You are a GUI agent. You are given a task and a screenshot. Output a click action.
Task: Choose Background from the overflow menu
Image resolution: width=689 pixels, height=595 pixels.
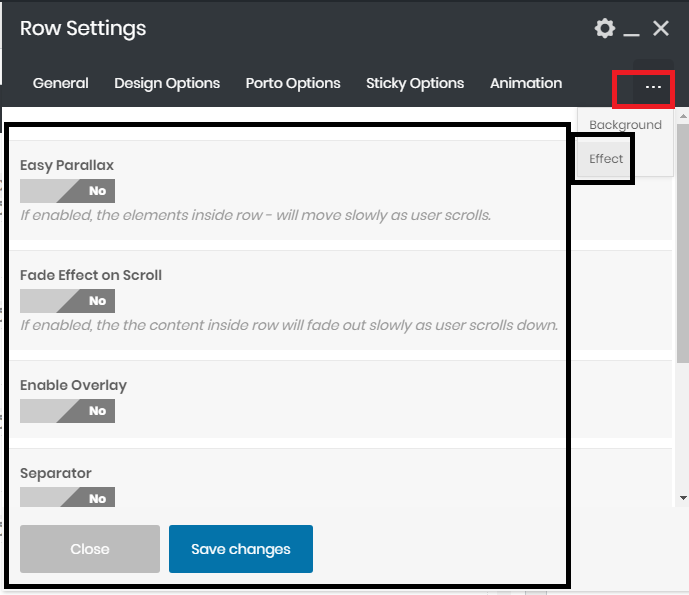point(625,125)
